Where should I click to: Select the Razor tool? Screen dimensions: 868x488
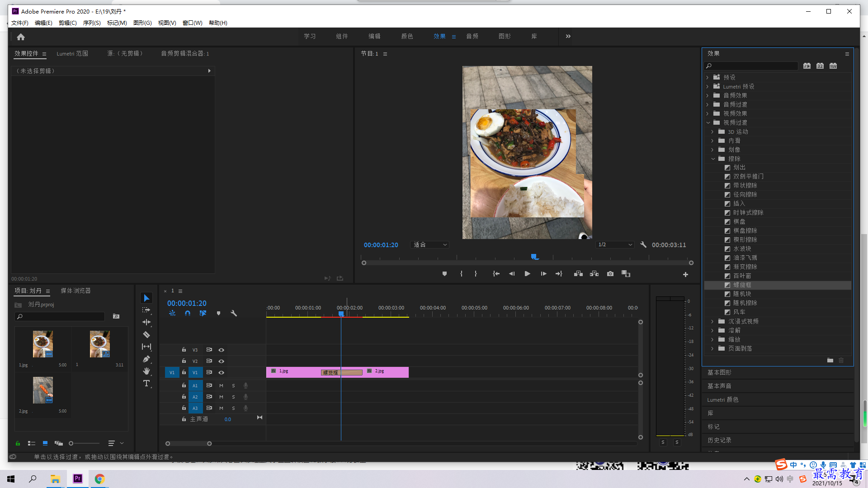(146, 335)
